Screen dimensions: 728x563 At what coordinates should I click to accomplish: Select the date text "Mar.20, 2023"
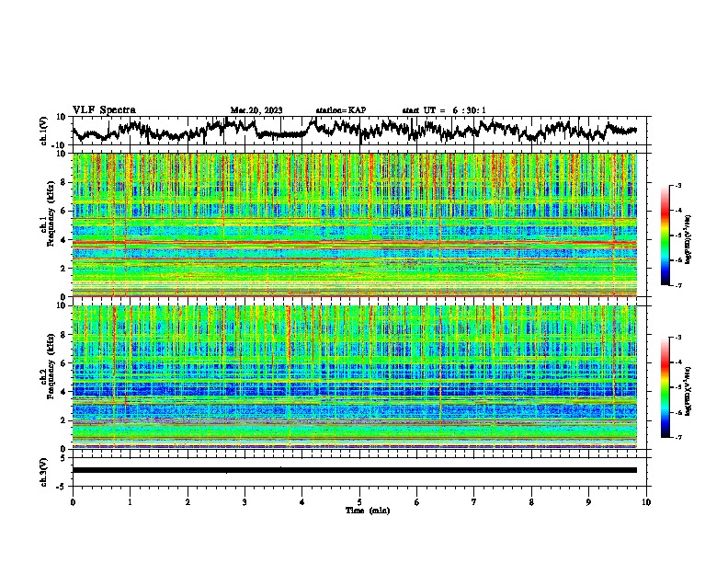click(x=256, y=110)
